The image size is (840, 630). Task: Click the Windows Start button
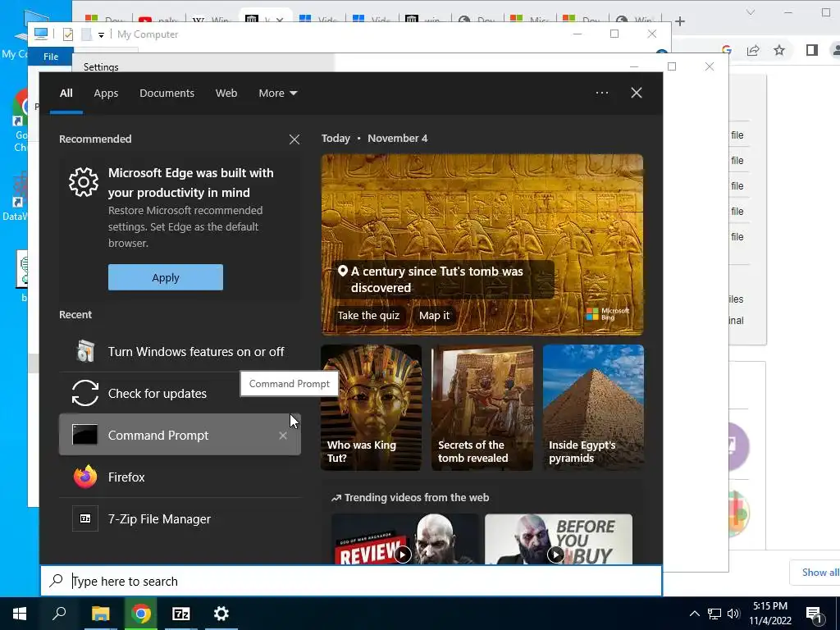20,614
